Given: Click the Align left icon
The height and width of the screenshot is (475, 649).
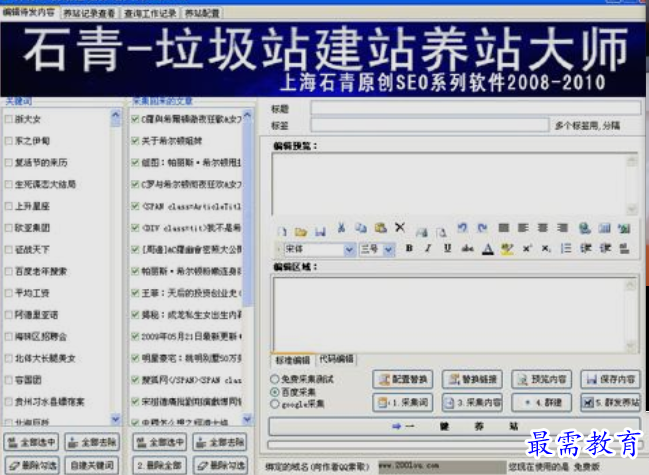Looking at the screenshot, I should [x=523, y=228].
